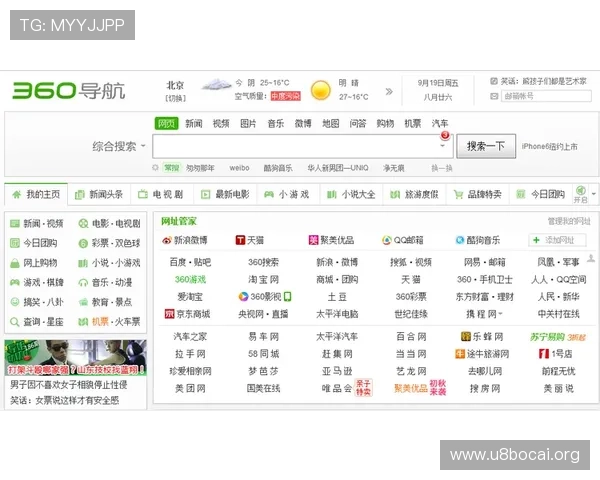
Task: Open the green 360游戏 link
Action: [x=190, y=279]
